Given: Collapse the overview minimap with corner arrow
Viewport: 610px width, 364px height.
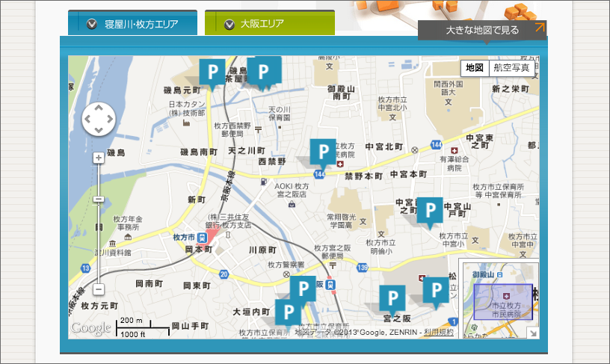Looking at the screenshot, I should [532, 333].
